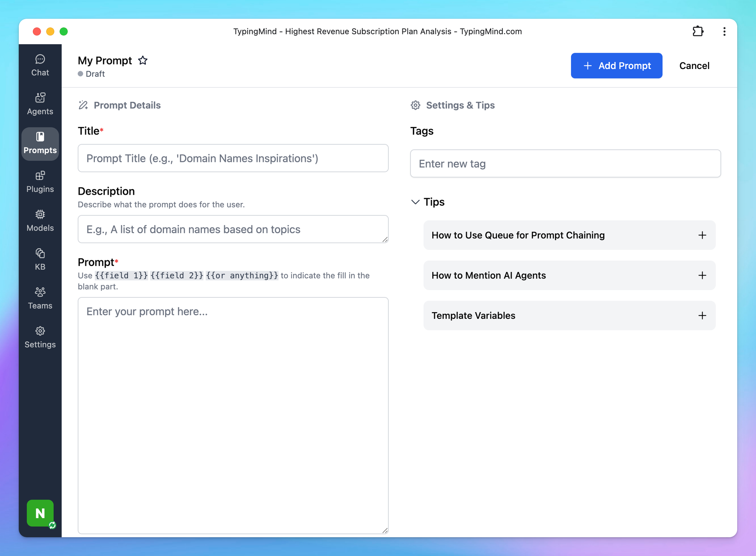
Task: Open the Chat section in the sidebar
Action: click(x=40, y=65)
